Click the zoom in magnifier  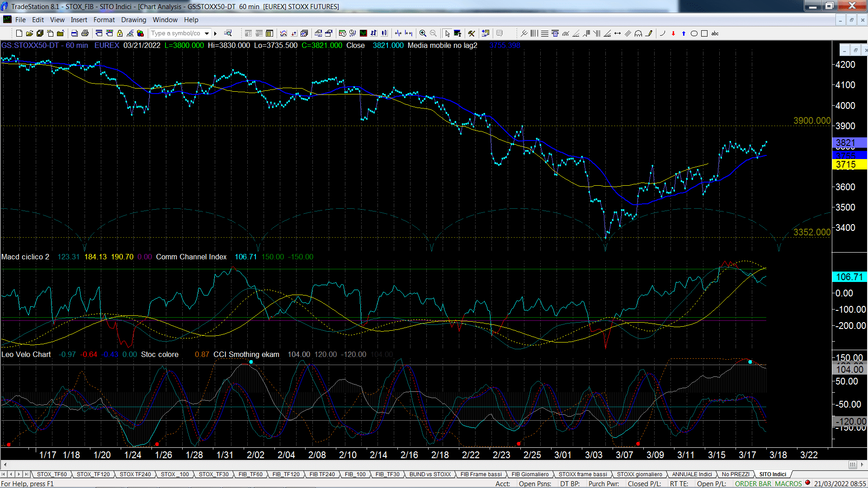click(x=423, y=33)
